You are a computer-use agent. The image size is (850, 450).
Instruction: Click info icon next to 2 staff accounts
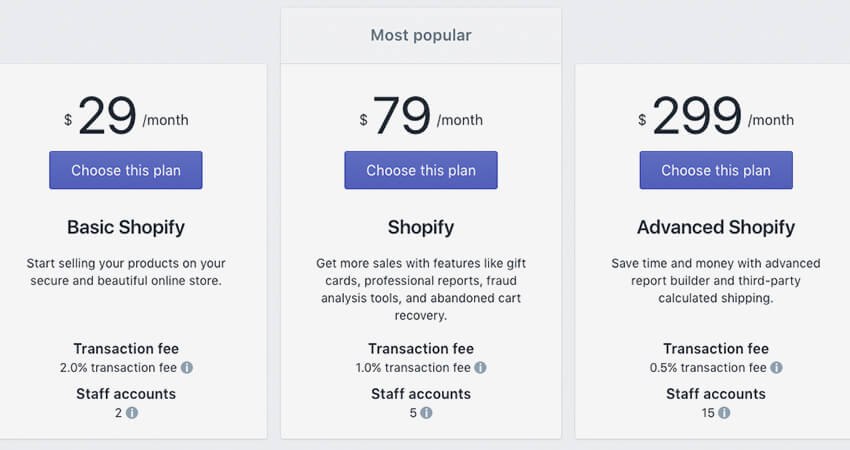point(132,413)
